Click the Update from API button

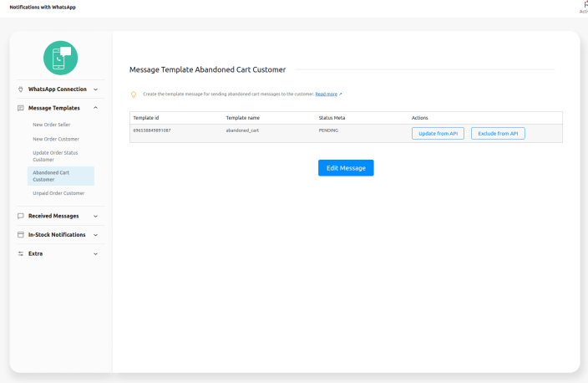pyautogui.click(x=438, y=134)
